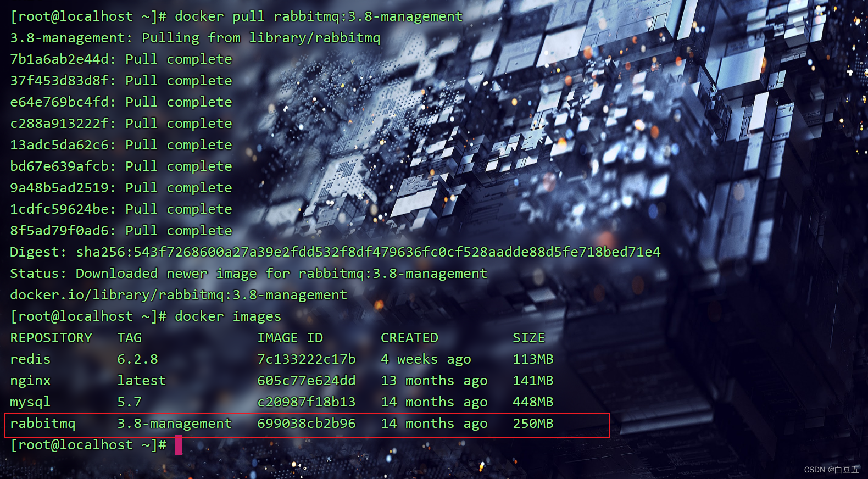868x479 pixels.
Task: Click the redis tag 6.2.8
Action: 137,359
